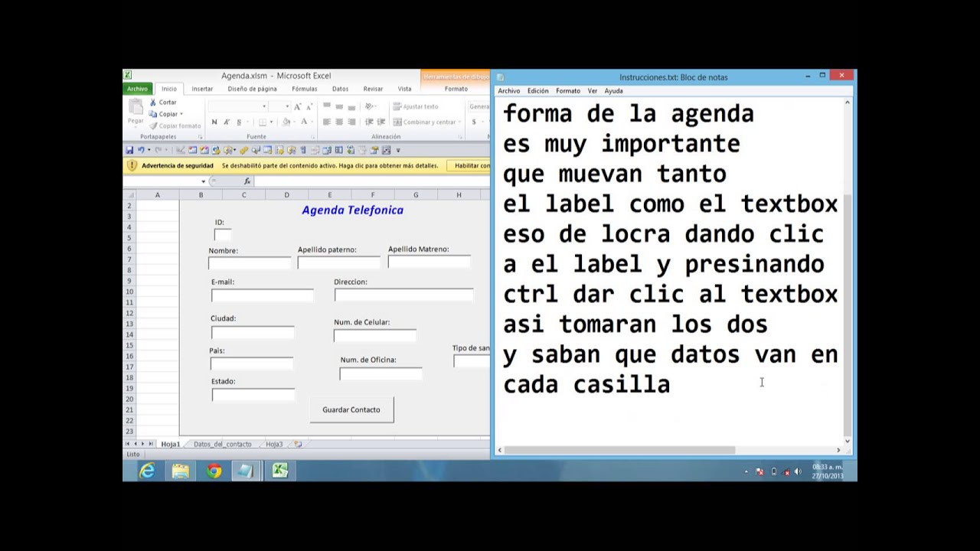Image resolution: width=980 pixels, height=551 pixels.
Task: Click the Copiar icon in Portapapeles
Action: [x=153, y=114]
